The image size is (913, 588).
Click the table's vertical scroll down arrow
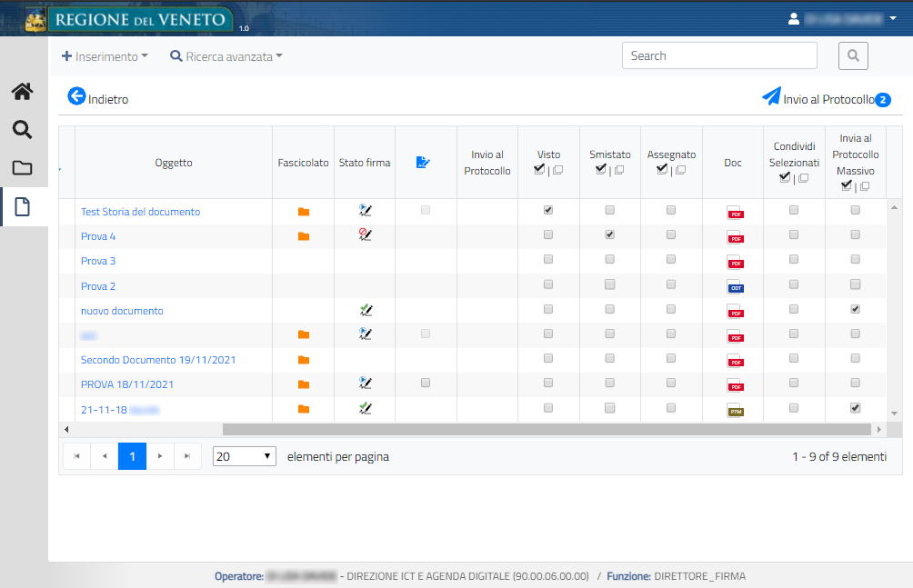895,414
